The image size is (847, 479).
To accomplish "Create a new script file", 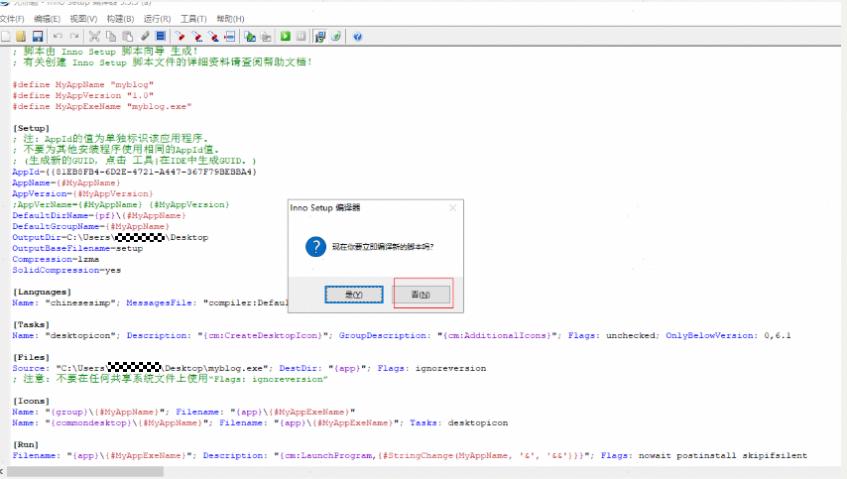I will coord(5,37).
